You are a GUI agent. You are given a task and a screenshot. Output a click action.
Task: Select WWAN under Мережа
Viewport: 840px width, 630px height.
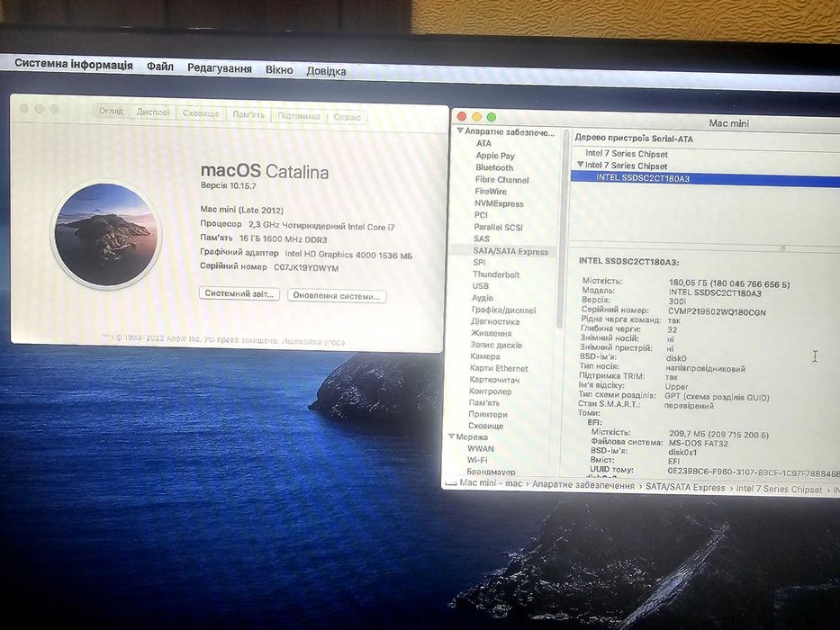[x=481, y=449]
